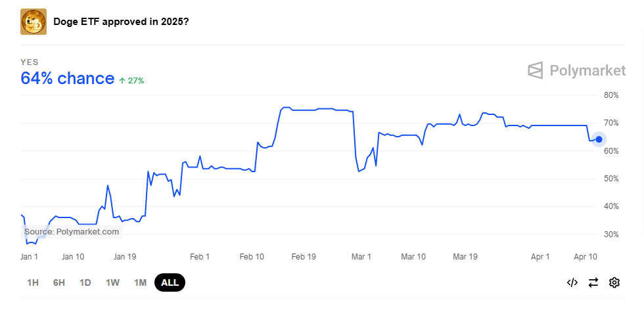Click the embed code icon
The image size is (644, 316).
point(572,282)
